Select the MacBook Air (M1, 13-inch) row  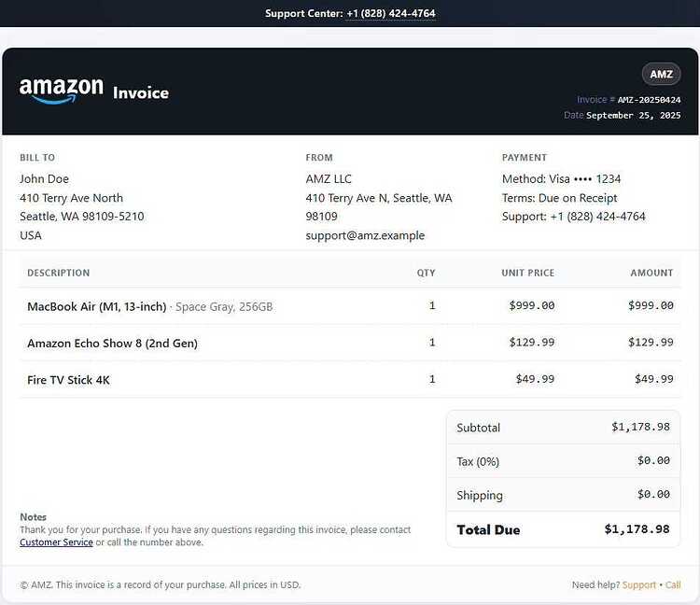coord(350,306)
